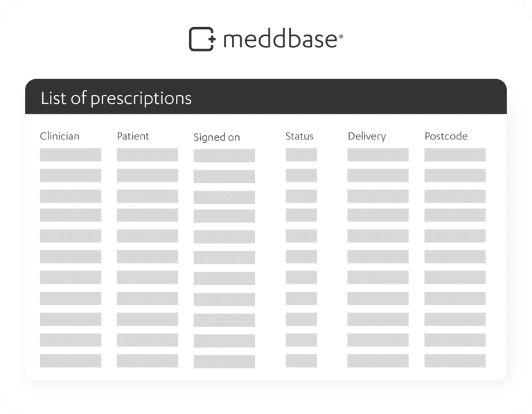The image size is (532, 414).
Task: Select first row Clinician cell
Action: 71,155
